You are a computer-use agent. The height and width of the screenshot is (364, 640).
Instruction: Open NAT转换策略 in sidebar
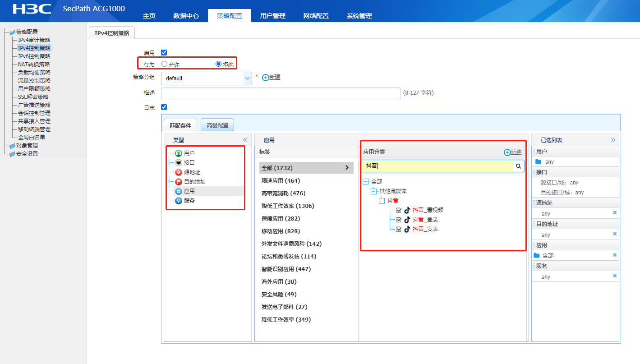[34, 65]
